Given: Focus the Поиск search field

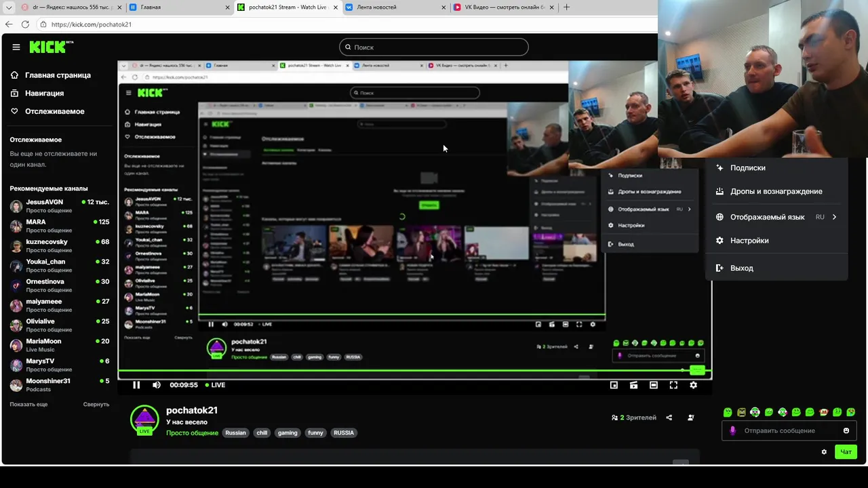Looking at the screenshot, I should 434,47.
